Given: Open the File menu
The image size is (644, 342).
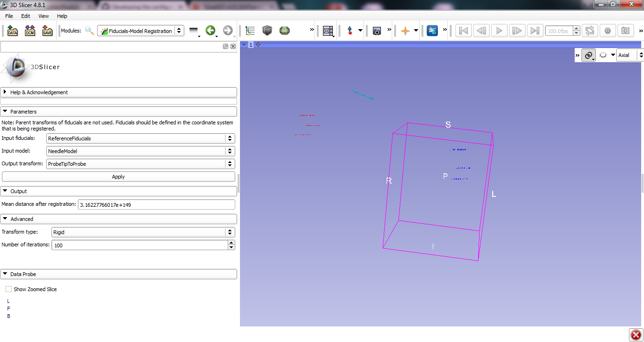Looking at the screenshot, I should coord(8,16).
